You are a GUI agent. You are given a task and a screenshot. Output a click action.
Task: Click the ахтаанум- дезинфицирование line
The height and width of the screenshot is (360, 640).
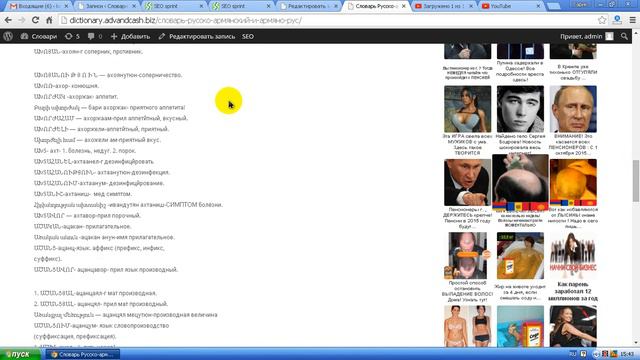coord(99,183)
